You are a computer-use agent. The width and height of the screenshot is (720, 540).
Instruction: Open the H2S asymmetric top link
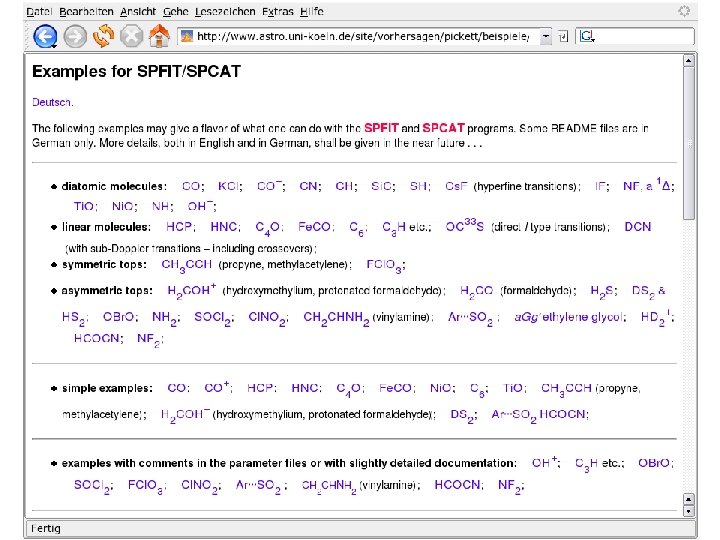click(x=602, y=292)
